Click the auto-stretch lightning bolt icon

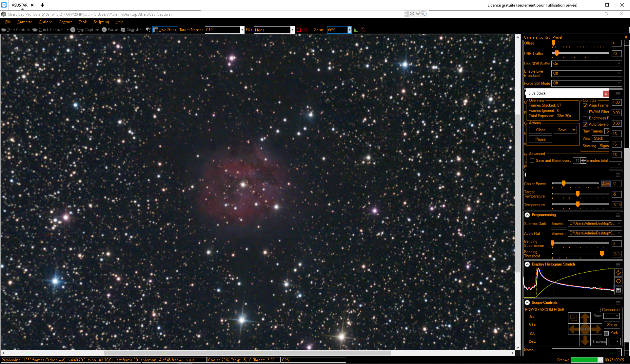[x=618, y=272]
